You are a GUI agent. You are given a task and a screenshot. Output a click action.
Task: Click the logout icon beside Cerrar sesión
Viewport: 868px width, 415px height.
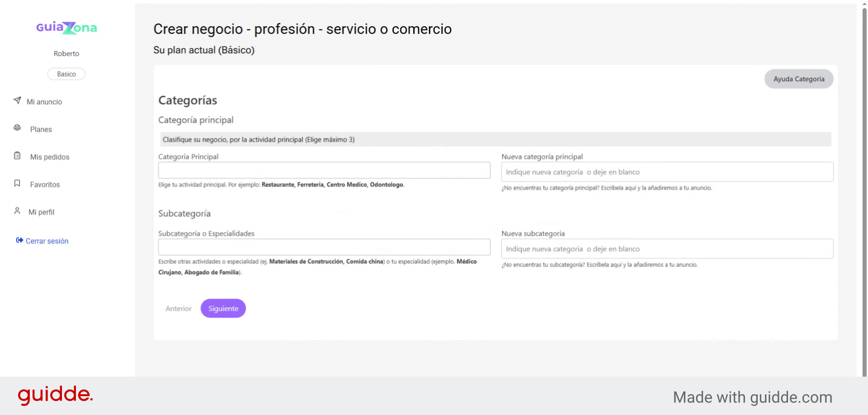click(x=19, y=240)
